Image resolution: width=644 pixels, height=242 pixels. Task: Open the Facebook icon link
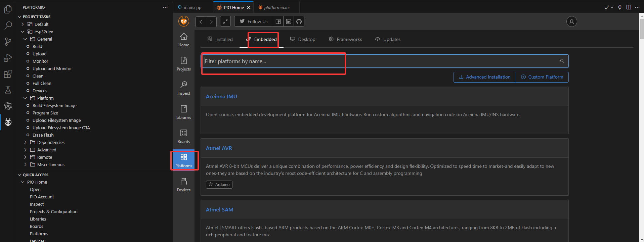click(278, 21)
